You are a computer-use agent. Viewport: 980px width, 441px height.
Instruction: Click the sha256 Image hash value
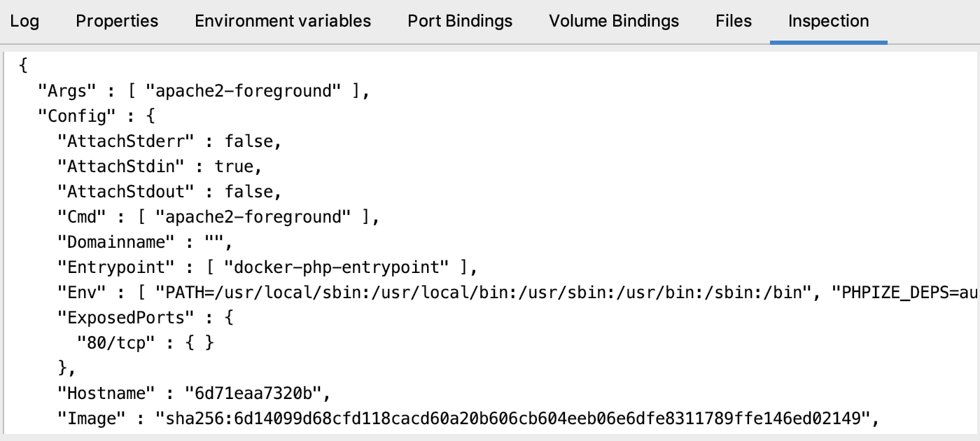pyautogui.click(x=512, y=419)
